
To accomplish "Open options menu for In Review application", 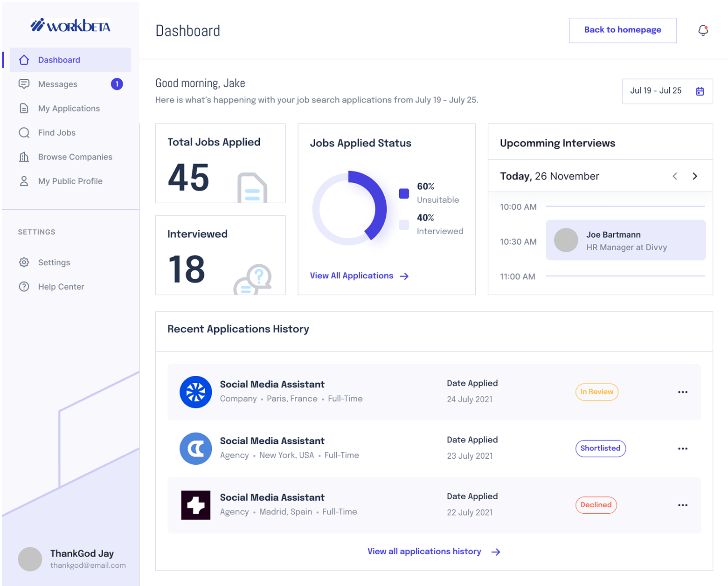I will point(683,392).
